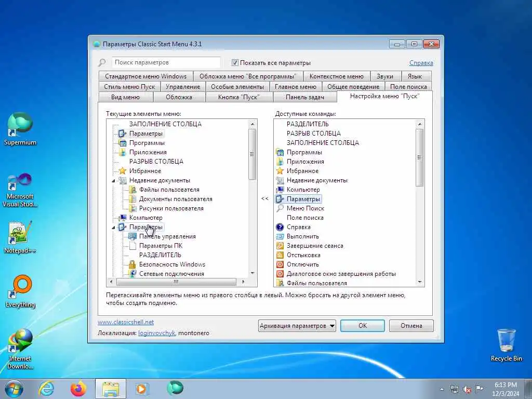Toggle Показать все параметры checkbox
The height and width of the screenshot is (399, 532).
[x=235, y=63]
